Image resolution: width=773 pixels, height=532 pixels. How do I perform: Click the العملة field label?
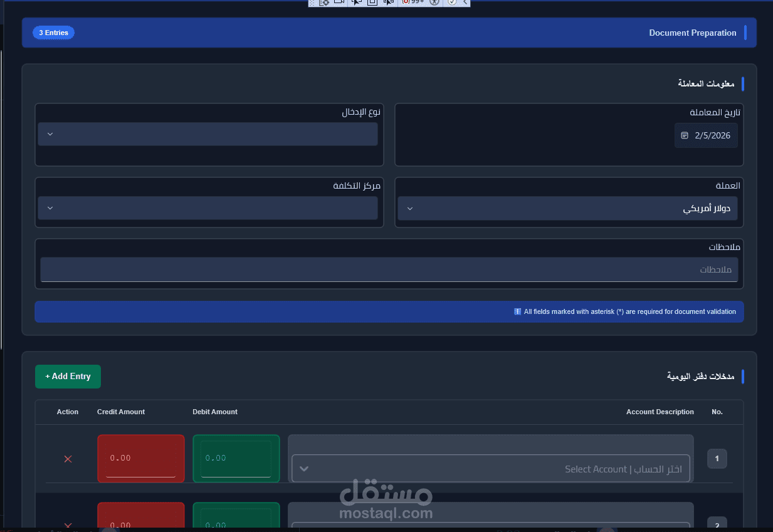click(728, 185)
